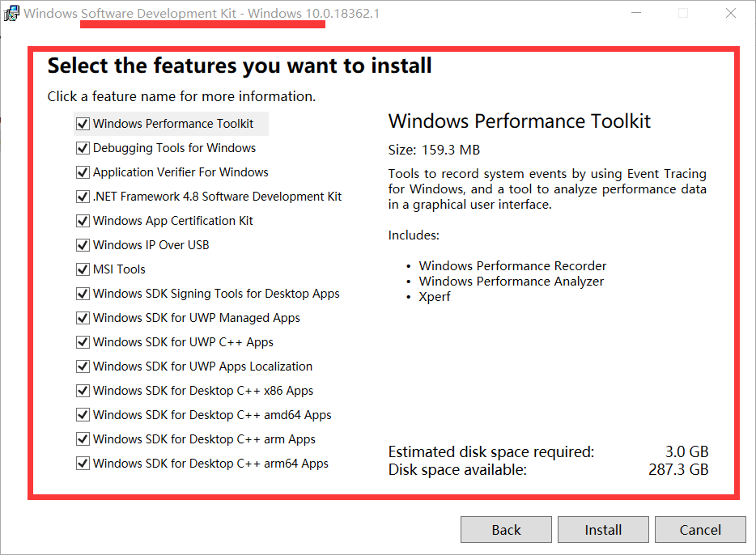Uncheck .NET Framework 4.8 Software Development Kit
This screenshot has width=756, height=555.
point(82,196)
